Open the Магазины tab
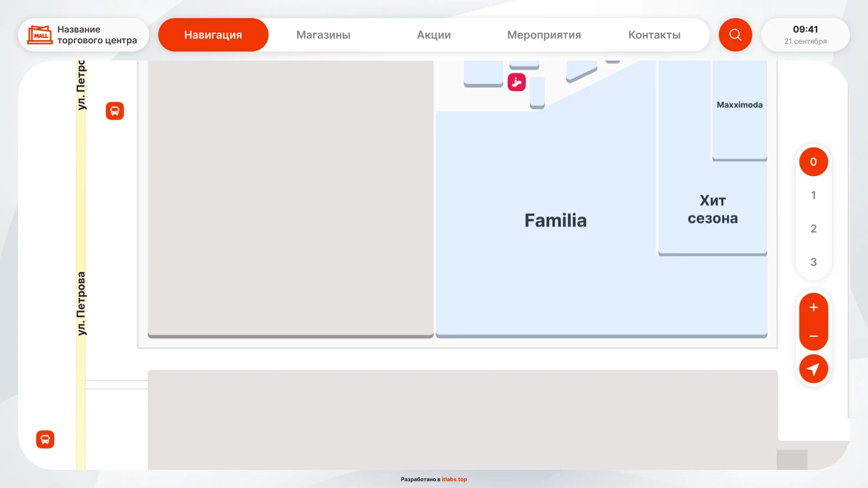The height and width of the screenshot is (488, 868). click(323, 35)
